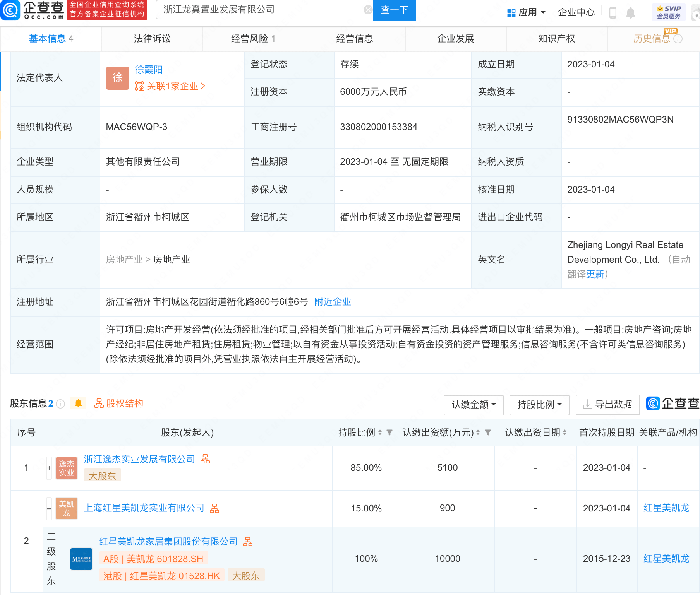Select registration number 330802000153384
700x595 pixels.
379,127
